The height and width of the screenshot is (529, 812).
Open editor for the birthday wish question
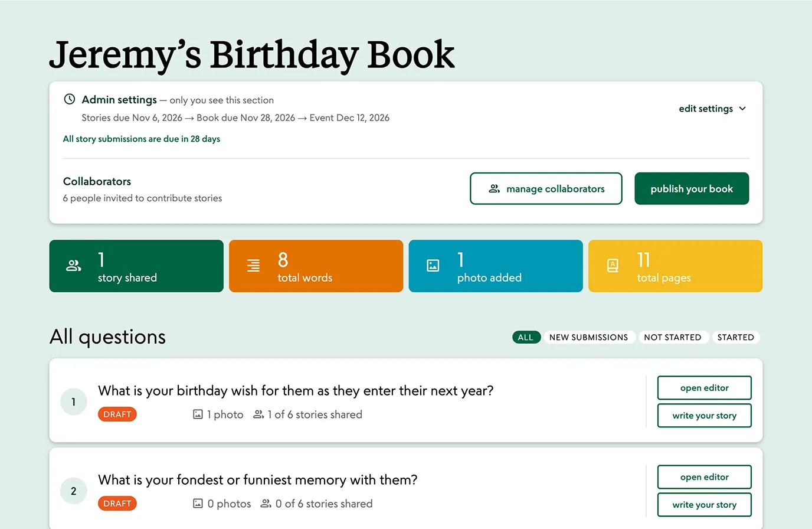tap(705, 388)
